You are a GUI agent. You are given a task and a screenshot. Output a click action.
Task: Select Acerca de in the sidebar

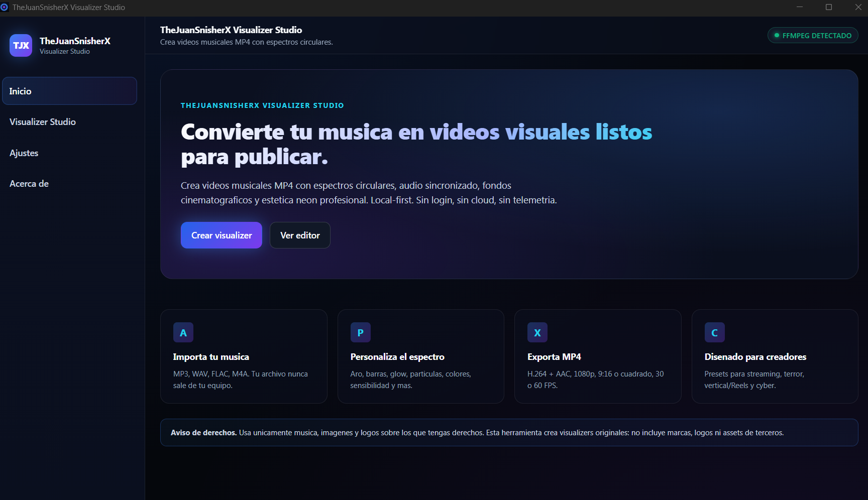(x=69, y=184)
